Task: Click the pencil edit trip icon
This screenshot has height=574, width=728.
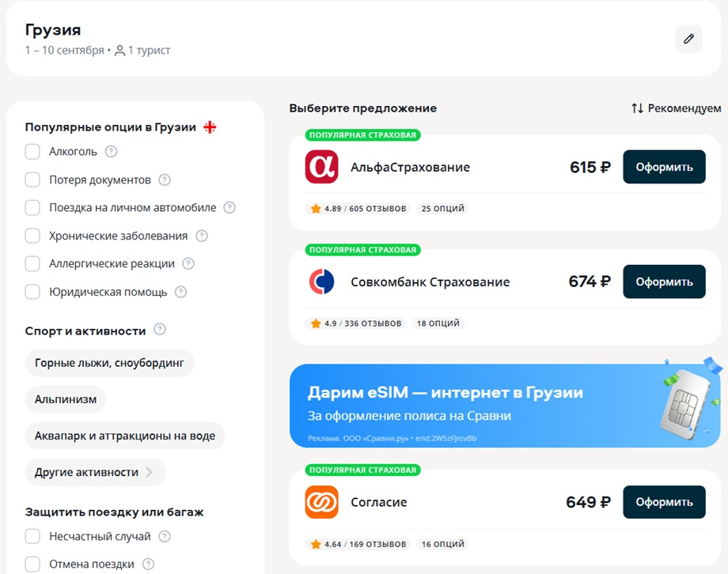Action: tap(688, 39)
